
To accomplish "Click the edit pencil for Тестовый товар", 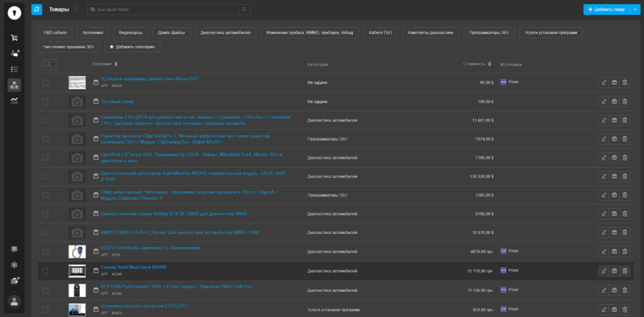I will (x=604, y=101).
